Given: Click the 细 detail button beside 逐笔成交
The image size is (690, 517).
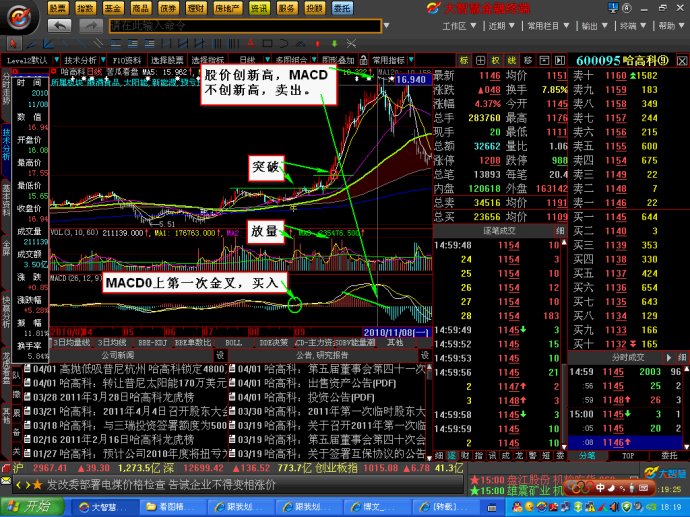Looking at the screenshot, I should (560, 231).
